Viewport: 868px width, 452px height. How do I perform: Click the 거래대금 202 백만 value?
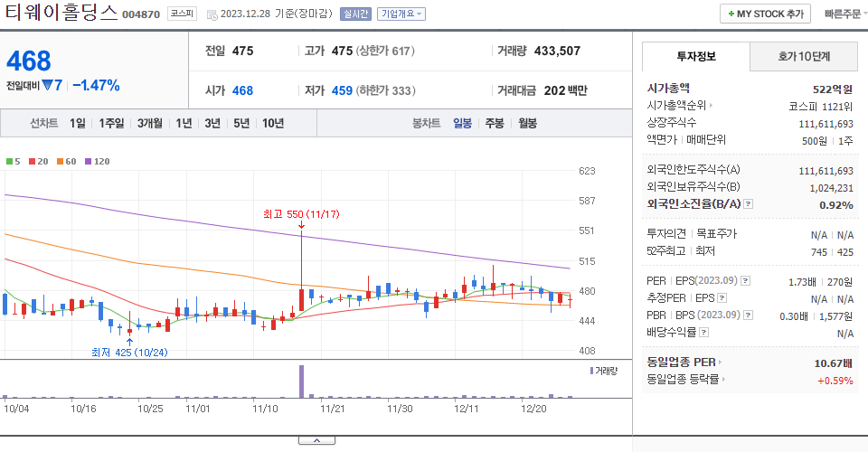click(566, 90)
